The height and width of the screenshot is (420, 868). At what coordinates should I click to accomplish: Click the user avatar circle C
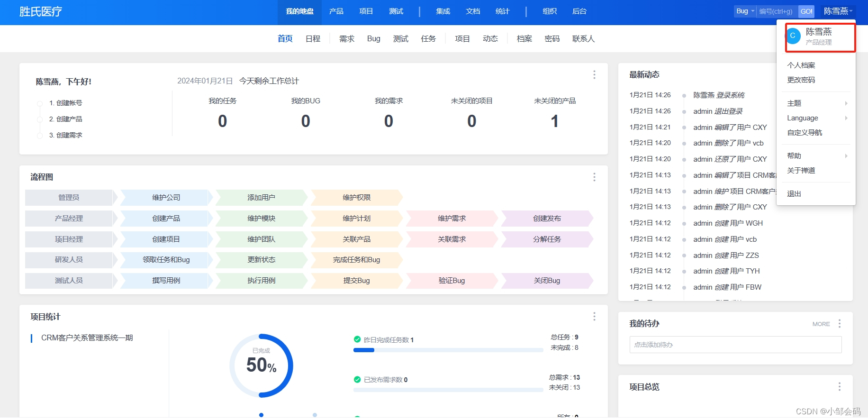point(793,36)
